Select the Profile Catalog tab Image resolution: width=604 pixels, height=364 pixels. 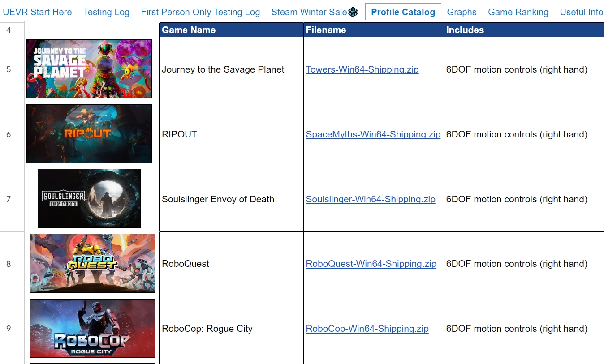(x=403, y=12)
